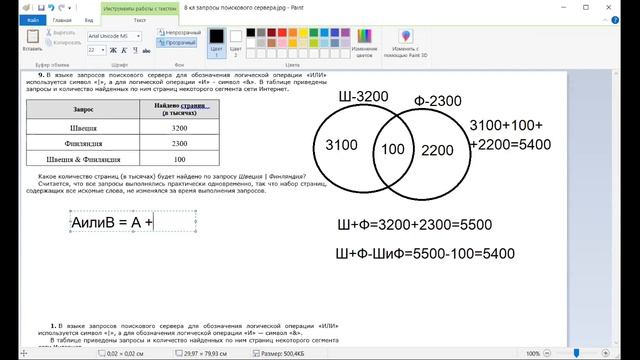Pick dark red palette color
The height and width of the screenshot is (360, 640).
click(272, 33)
